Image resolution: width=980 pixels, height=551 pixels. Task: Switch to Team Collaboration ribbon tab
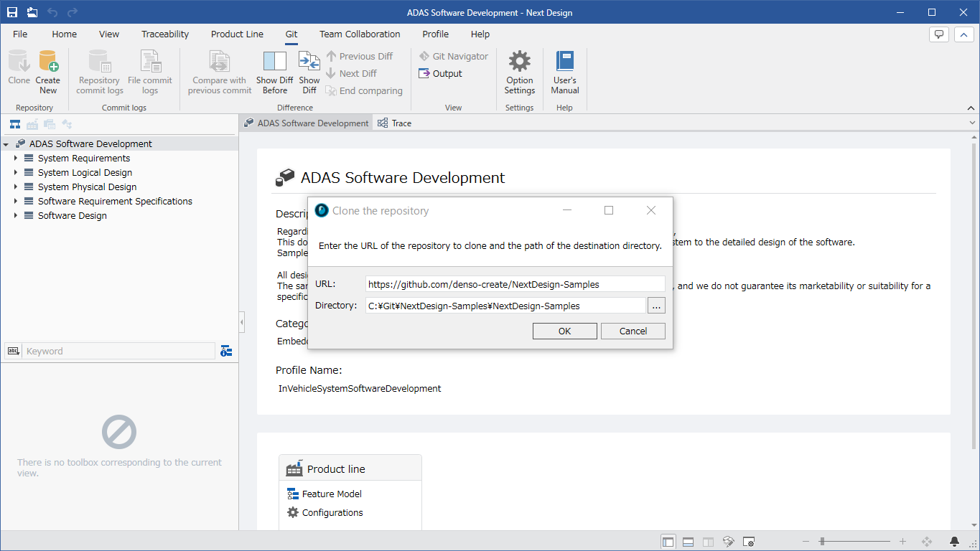(x=360, y=34)
